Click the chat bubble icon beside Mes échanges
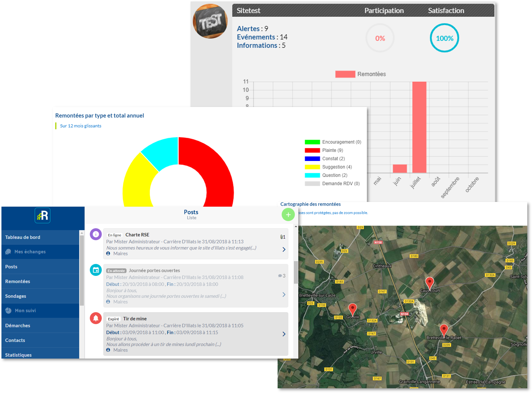This screenshot has width=532, height=393. [8, 252]
